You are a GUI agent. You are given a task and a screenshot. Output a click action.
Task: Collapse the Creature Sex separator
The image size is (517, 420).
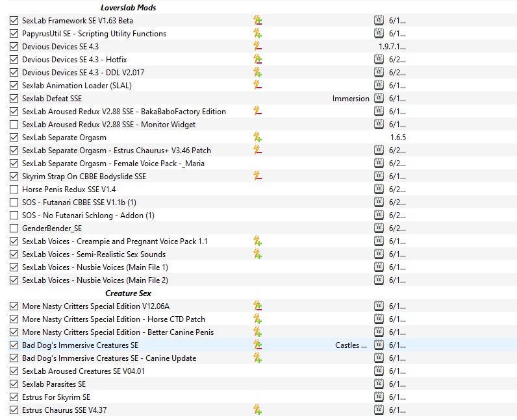click(x=128, y=293)
